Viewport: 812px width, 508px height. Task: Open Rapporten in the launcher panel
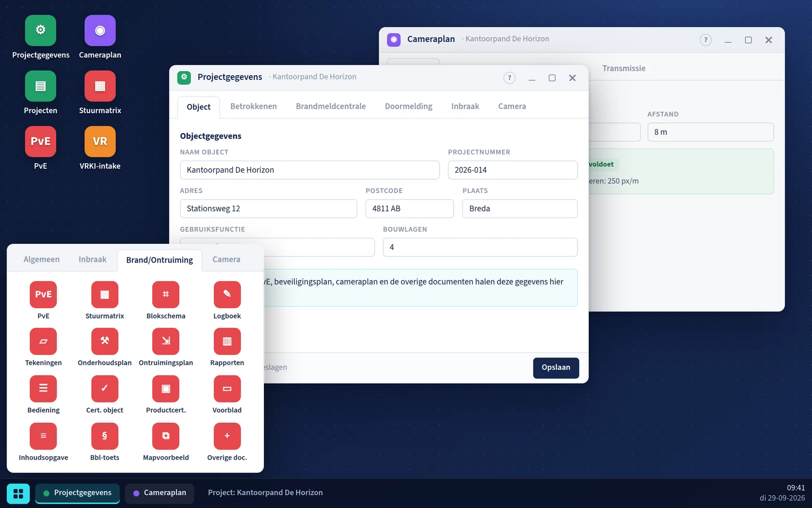[227, 347]
